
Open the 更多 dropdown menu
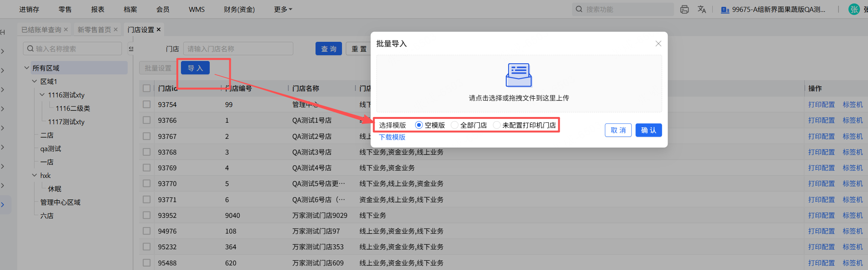coord(283,9)
